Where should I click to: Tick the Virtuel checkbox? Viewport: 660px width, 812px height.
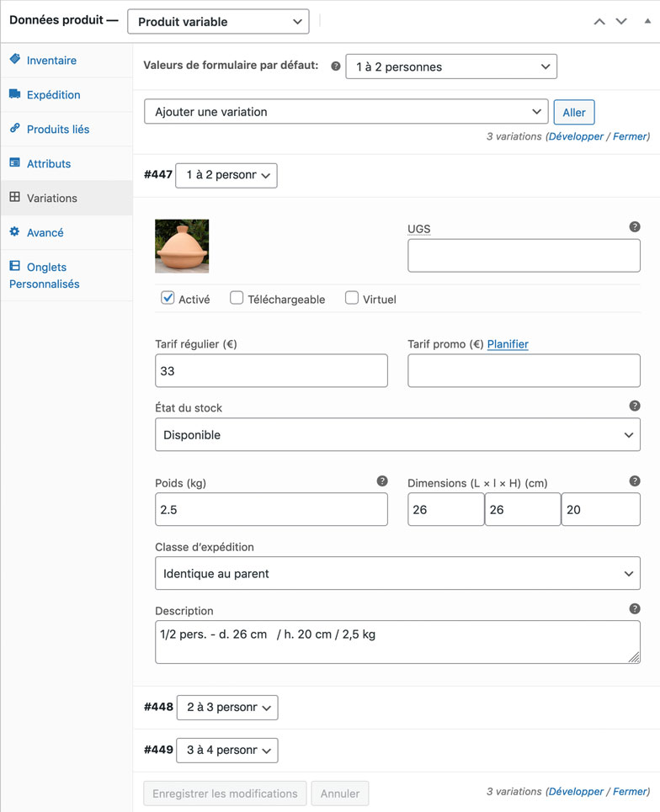[x=352, y=298]
